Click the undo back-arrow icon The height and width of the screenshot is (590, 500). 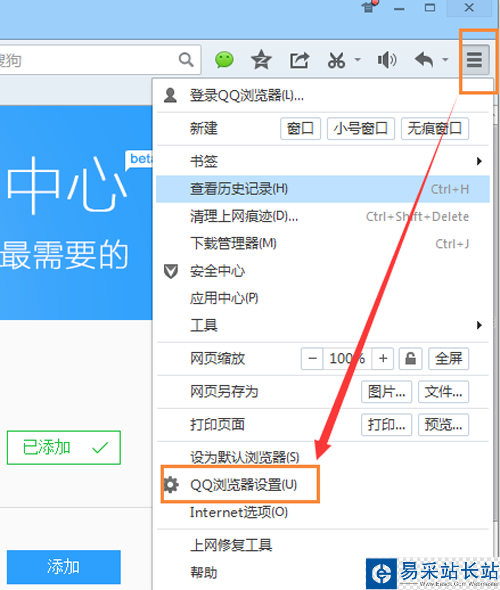point(424,59)
